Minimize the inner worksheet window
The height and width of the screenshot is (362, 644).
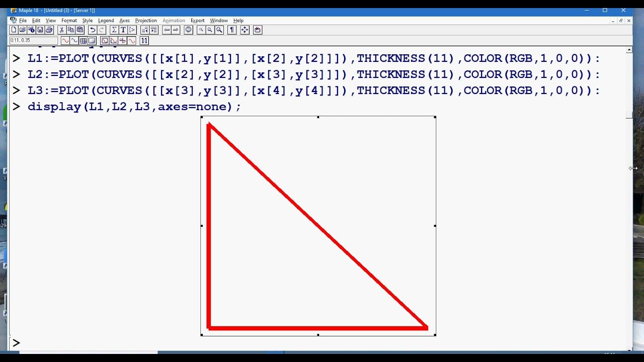[x=613, y=21]
